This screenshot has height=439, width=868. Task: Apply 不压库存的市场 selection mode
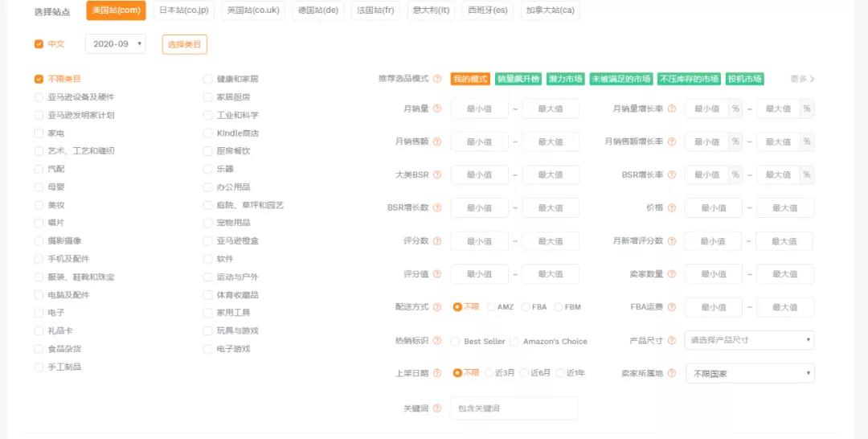(x=690, y=79)
